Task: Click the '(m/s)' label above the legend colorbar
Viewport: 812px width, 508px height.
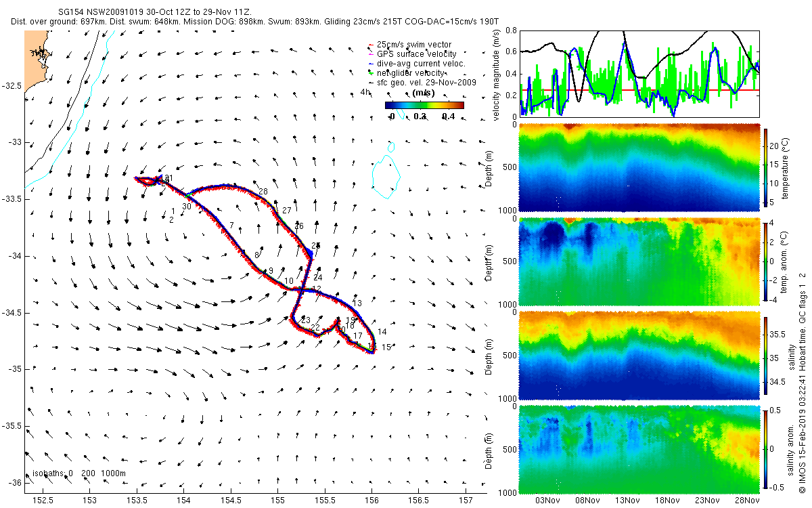Action: pyautogui.click(x=424, y=93)
